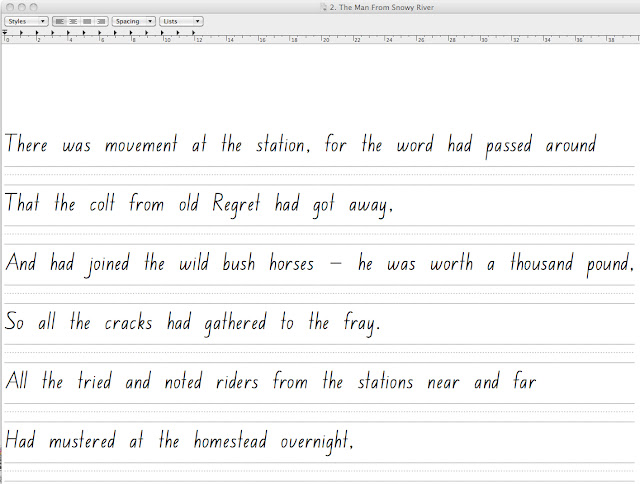Screen dimensions: 640x484
Task: Open the Styles dropdown
Action: tap(26, 21)
